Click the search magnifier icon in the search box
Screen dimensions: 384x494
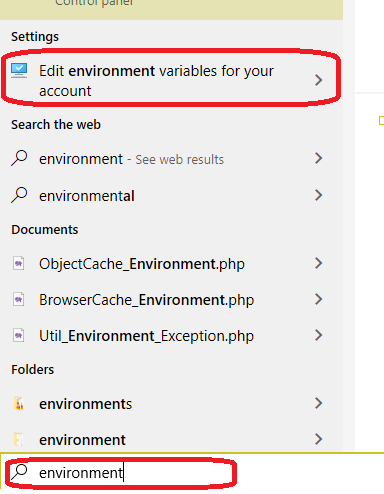pos(19,472)
